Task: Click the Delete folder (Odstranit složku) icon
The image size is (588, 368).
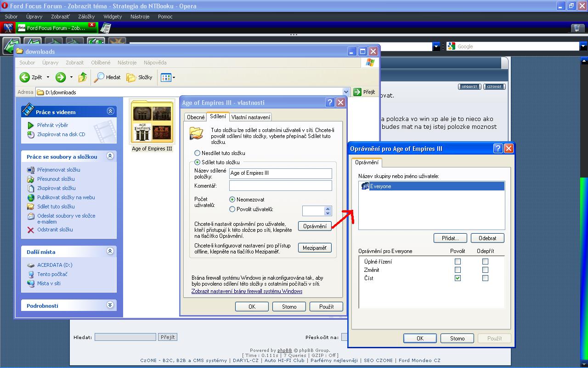Action: [x=31, y=230]
